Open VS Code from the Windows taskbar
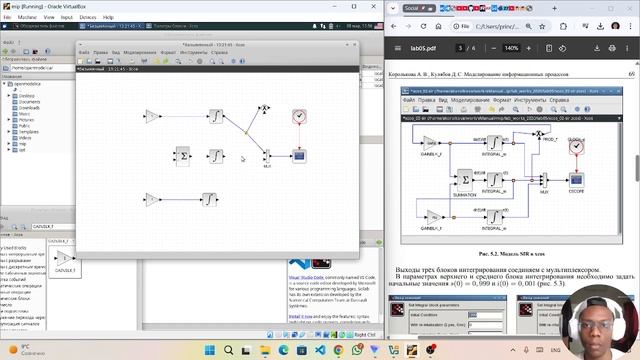The image size is (640, 360). click(x=320, y=350)
